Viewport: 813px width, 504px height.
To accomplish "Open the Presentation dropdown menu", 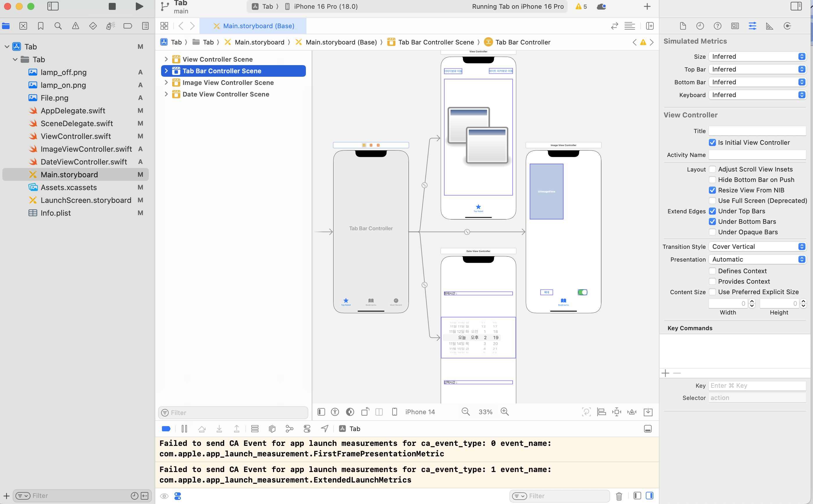I will tap(757, 259).
